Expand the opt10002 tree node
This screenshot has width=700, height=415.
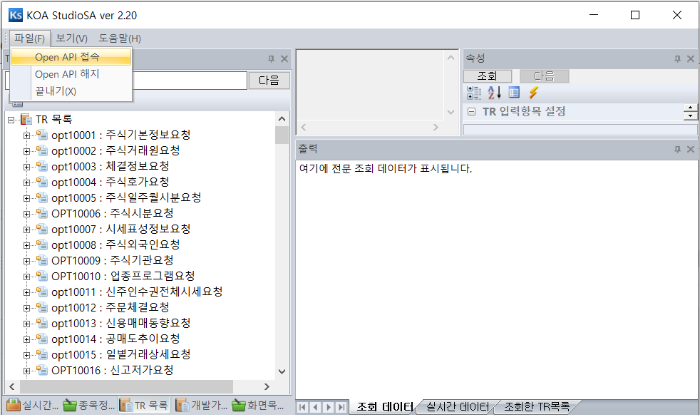pos(27,151)
